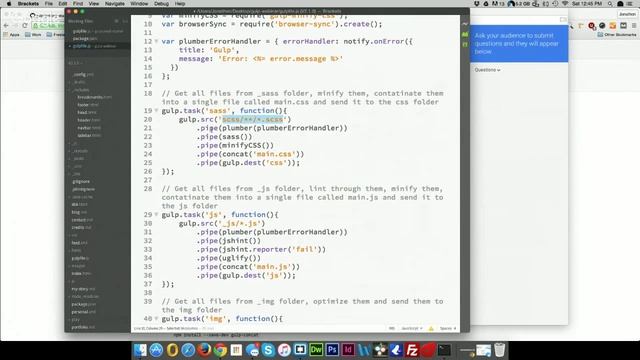
Task: Click the selected scss path string on line 20
Action: (x=253, y=120)
